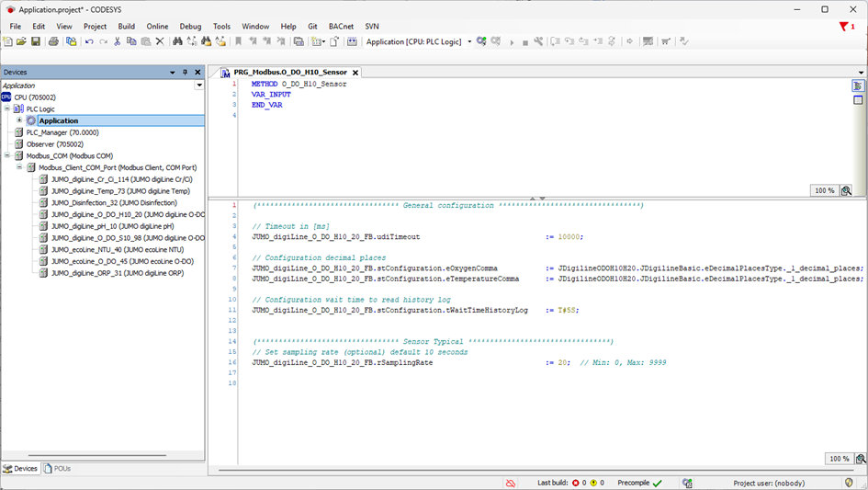Click the Precompile green check status
Viewport: 868px width, 490px height.
click(x=640, y=483)
